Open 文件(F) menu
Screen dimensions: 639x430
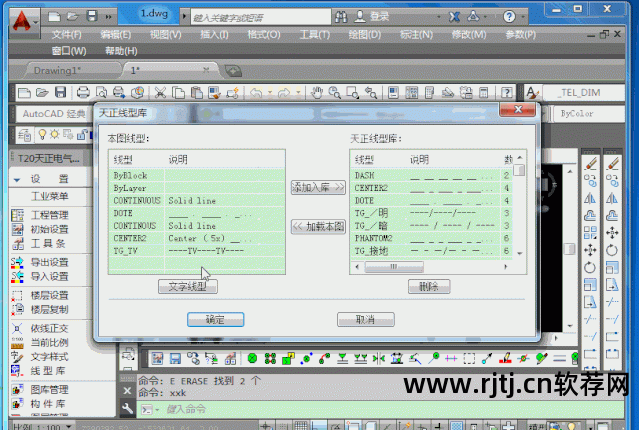[66, 35]
